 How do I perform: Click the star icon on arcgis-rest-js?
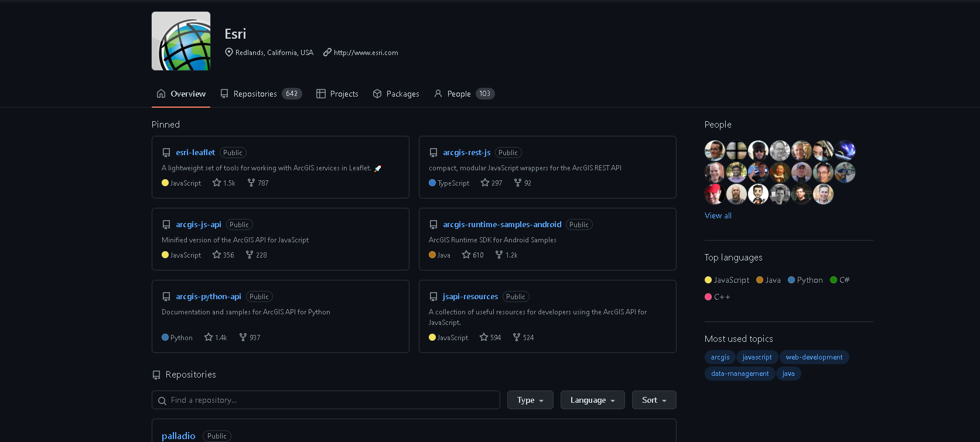point(485,183)
